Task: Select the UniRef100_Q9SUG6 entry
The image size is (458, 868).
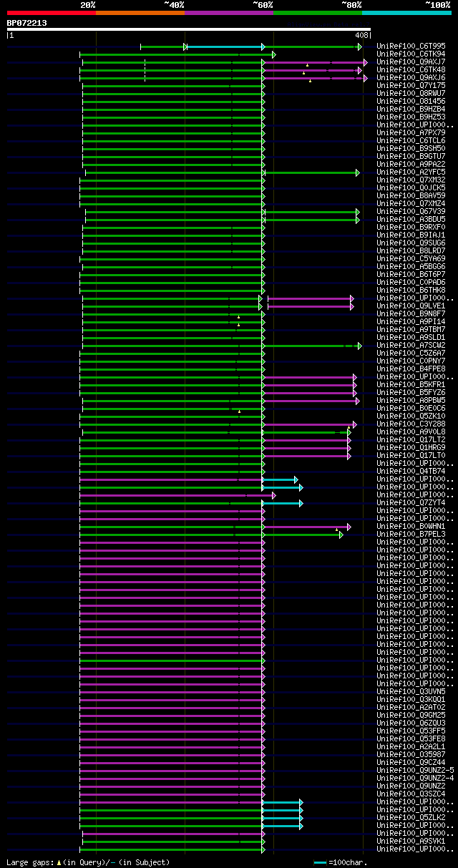Action: click(x=411, y=243)
